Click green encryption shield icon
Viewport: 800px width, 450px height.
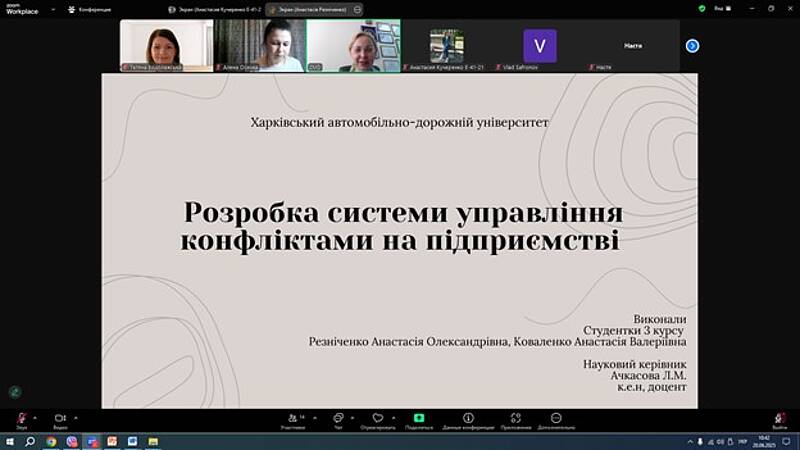pyautogui.click(x=702, y=9)
